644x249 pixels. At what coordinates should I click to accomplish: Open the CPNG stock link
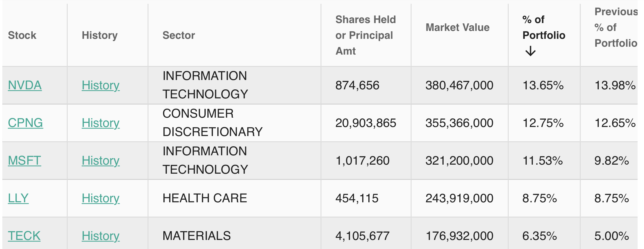click(x=25, y=123)
